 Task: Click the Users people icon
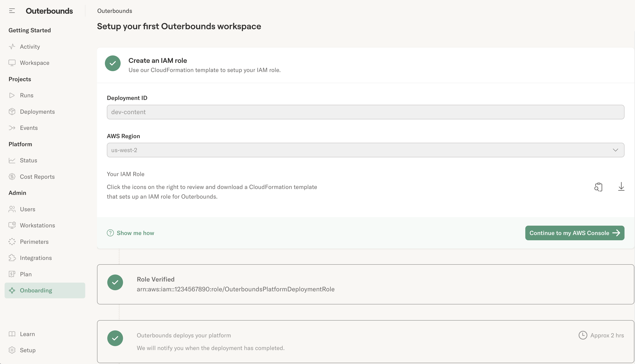(x=12, y=209)
